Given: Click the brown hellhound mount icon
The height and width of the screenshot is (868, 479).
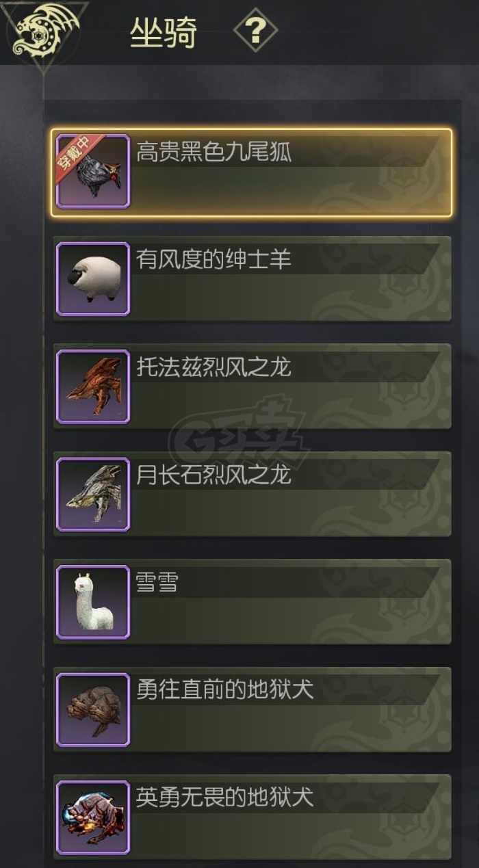Looking at the screenshot, I should 93,709.
